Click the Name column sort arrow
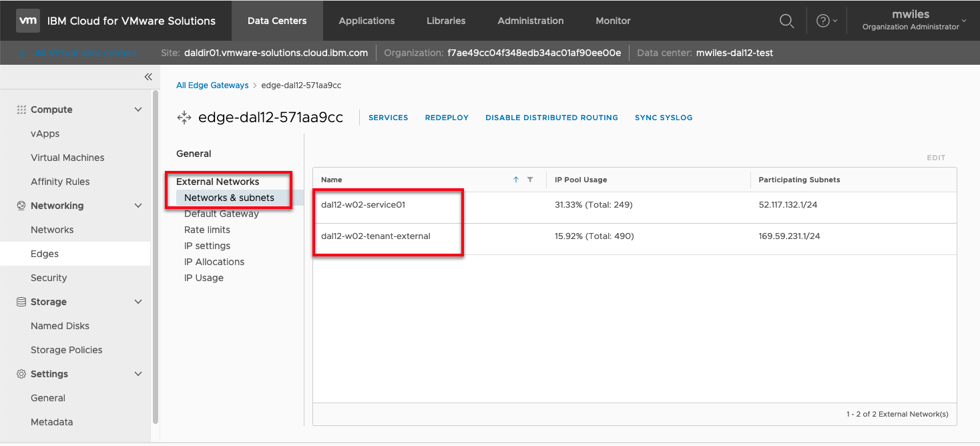 (516, 180)
